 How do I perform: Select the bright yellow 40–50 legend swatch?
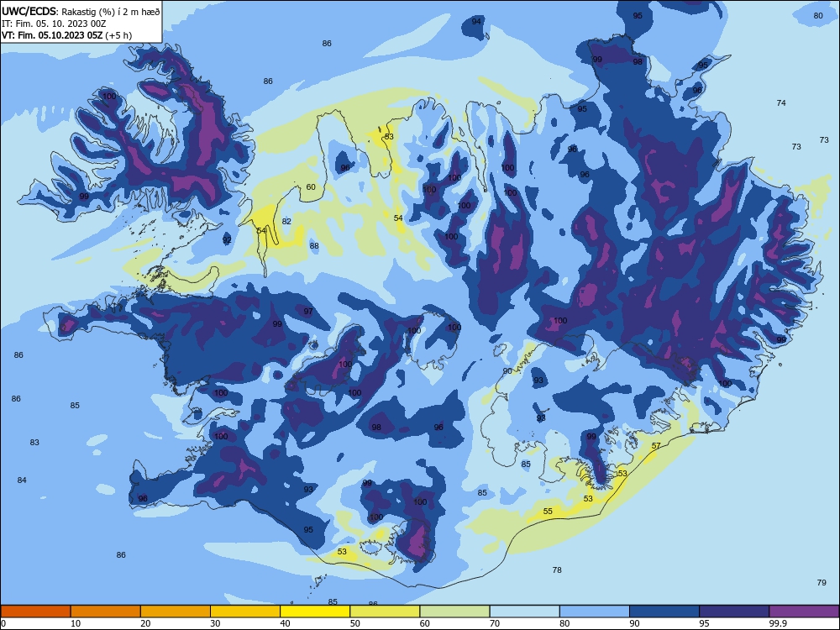315,612
